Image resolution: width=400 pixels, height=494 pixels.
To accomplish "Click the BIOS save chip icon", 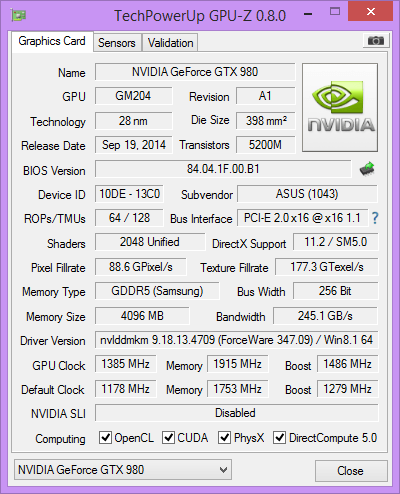I will pyautogui.click(x=367, y=169).
